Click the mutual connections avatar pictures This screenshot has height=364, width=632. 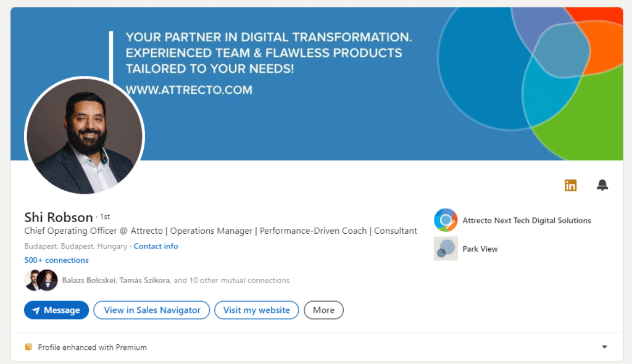(x=41, y=280)
